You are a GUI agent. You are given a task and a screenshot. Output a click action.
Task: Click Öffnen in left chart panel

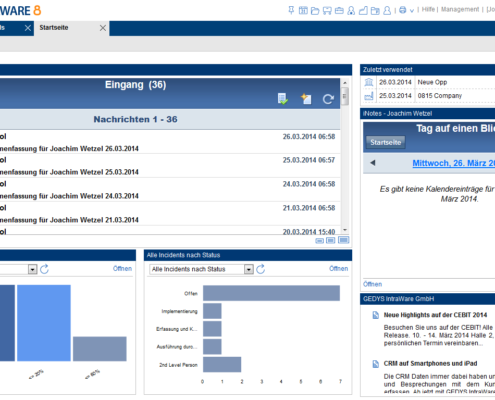tap(122, 269)
